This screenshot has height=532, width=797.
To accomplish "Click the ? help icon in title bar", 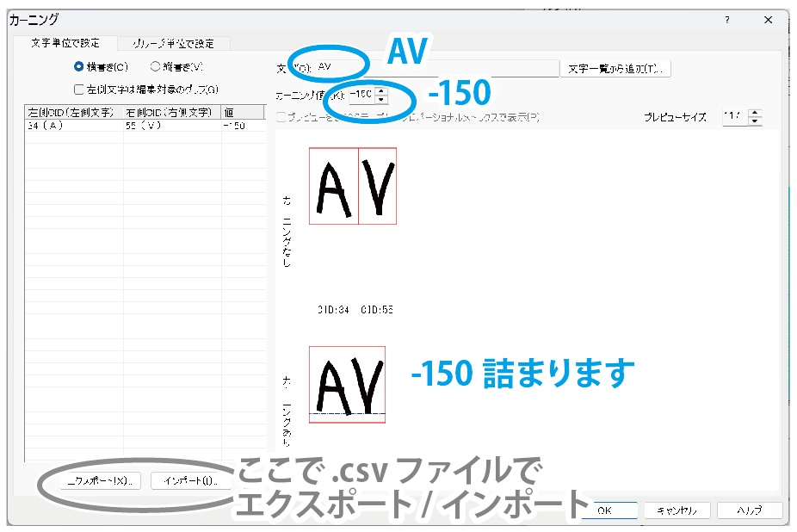I will (x=727, y=19).
